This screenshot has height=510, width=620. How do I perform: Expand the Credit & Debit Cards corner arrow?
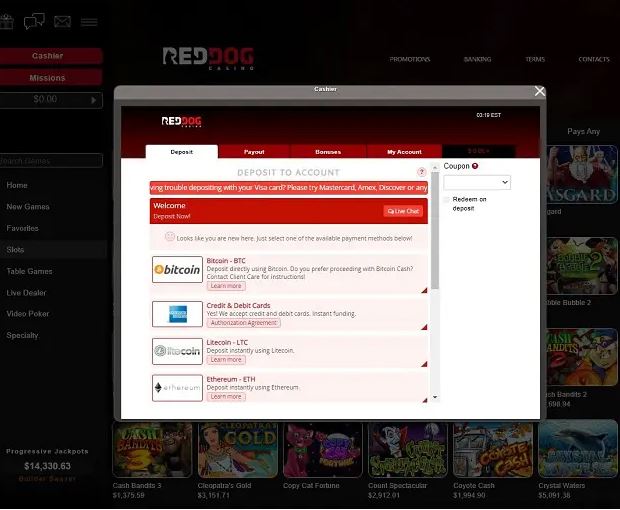tap(424, 327)
